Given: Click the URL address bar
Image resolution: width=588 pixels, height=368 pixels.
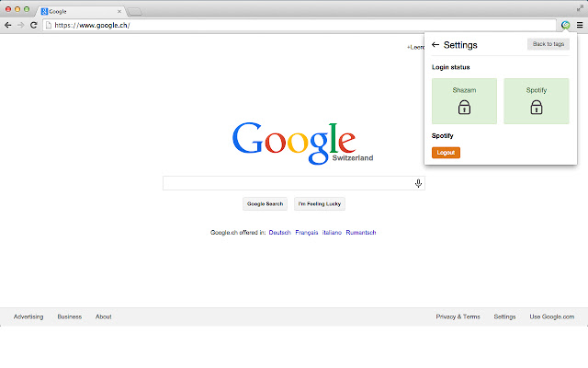Looking at the screenshot, I should click(x=300, y=25).
